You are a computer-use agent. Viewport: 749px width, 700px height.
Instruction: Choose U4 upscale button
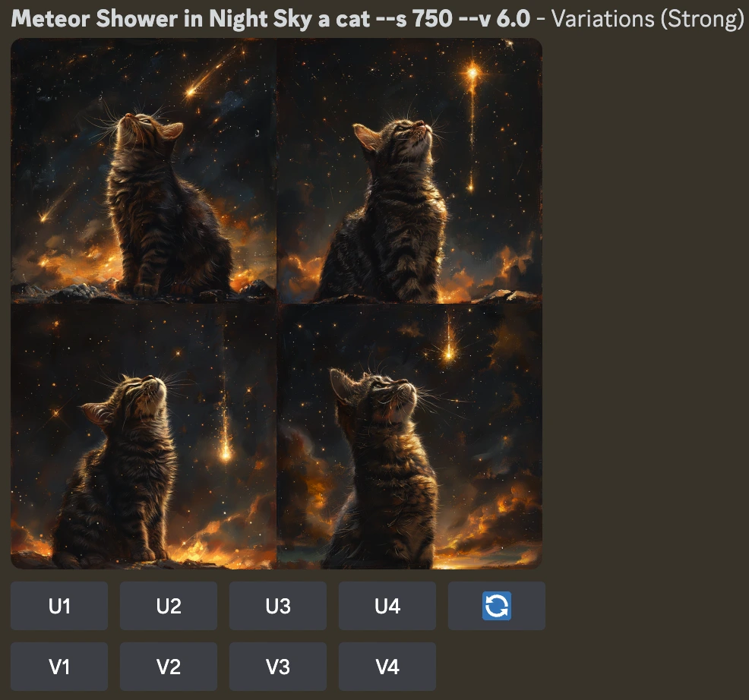tap(387, 605)
